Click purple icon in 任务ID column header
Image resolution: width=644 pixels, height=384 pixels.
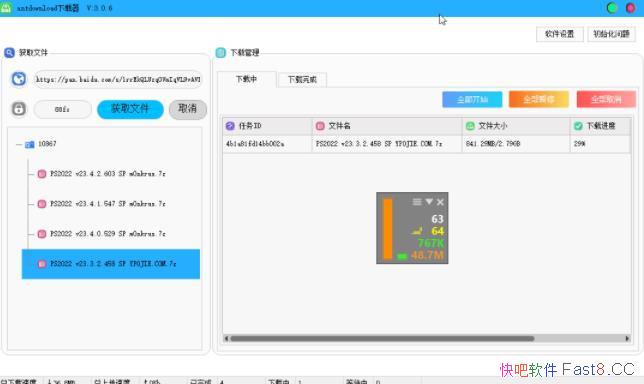(230, 126)
